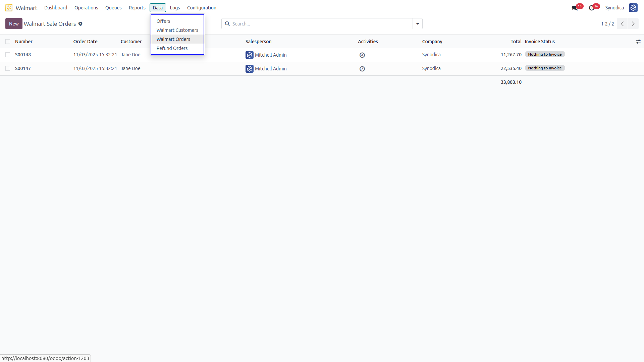Sort by the Order Date column header
This screenshot has height=362, width=644.
[x=86, y=42]
